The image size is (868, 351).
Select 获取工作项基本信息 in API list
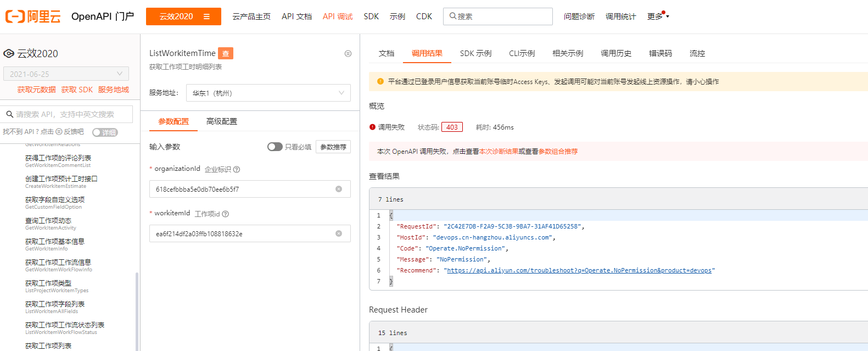pyautogui.click(x=55, y=242)
